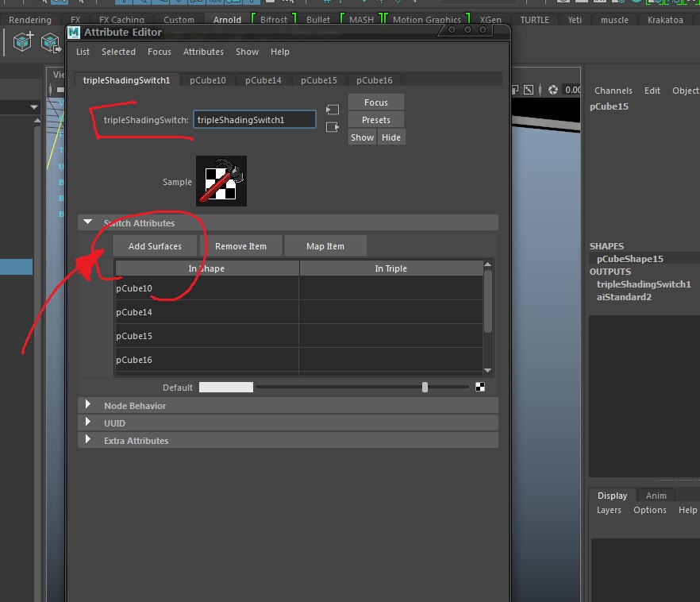Click the shape list scrollbar down arrow

[x=487, y=370]
